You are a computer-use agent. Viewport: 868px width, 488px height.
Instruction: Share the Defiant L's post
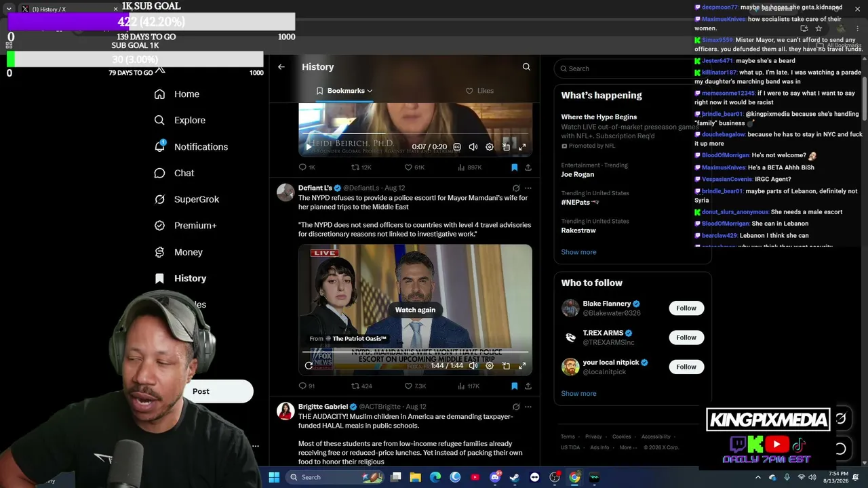tap(528, 386)
